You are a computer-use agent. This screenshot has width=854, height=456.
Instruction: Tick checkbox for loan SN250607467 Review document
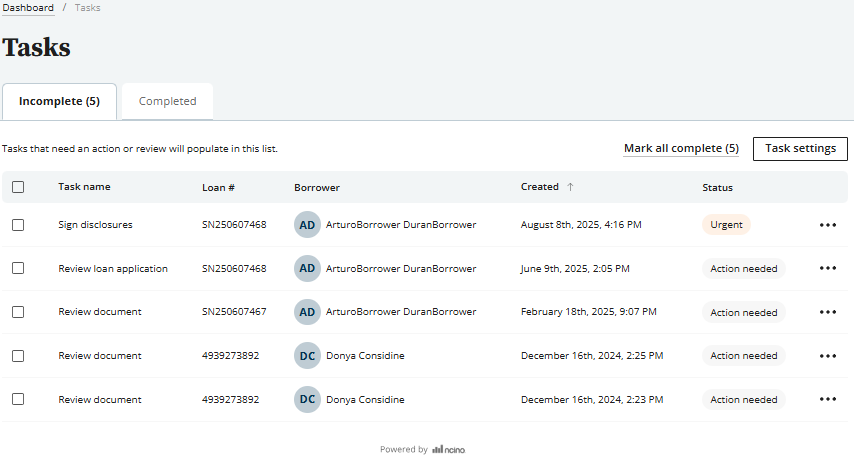click(18, 312)
